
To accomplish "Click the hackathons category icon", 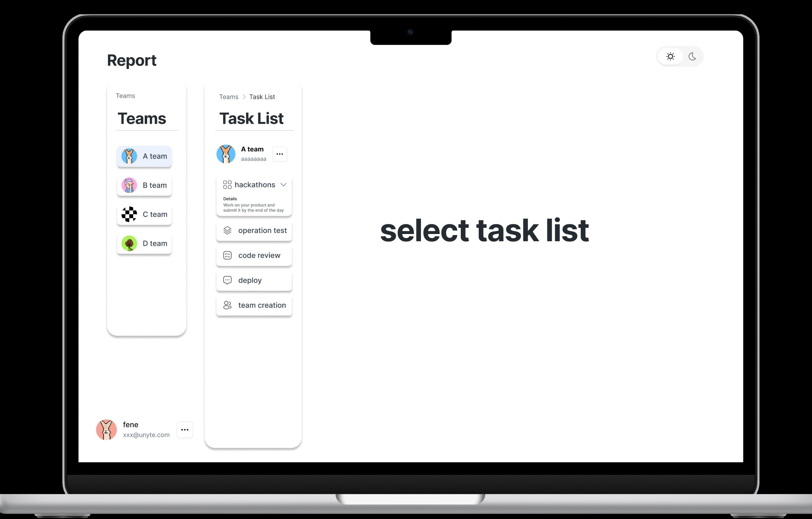I will click(x=227, y=184).
